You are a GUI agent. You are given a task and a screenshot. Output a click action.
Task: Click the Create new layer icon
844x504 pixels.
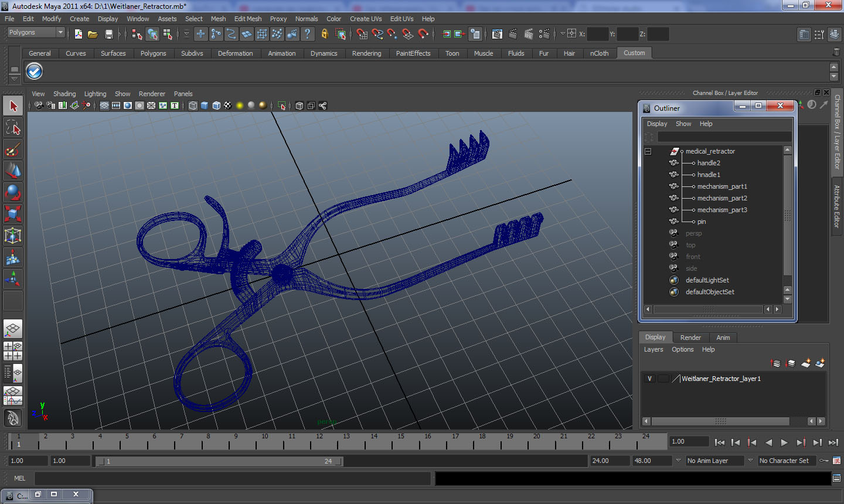806,363
